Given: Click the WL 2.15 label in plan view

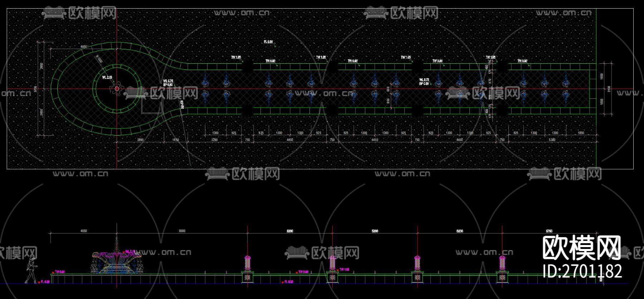Looking at the screenshot, I should (x=107, y=77).
